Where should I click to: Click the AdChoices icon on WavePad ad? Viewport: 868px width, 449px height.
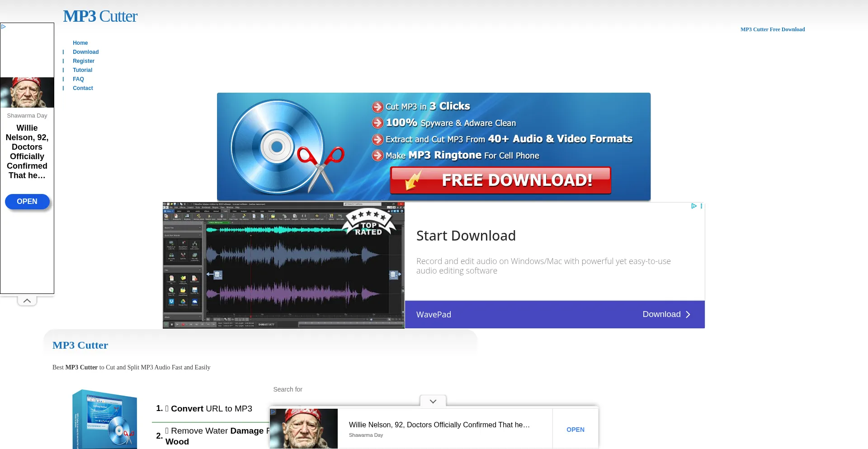(x=693, y=206)
